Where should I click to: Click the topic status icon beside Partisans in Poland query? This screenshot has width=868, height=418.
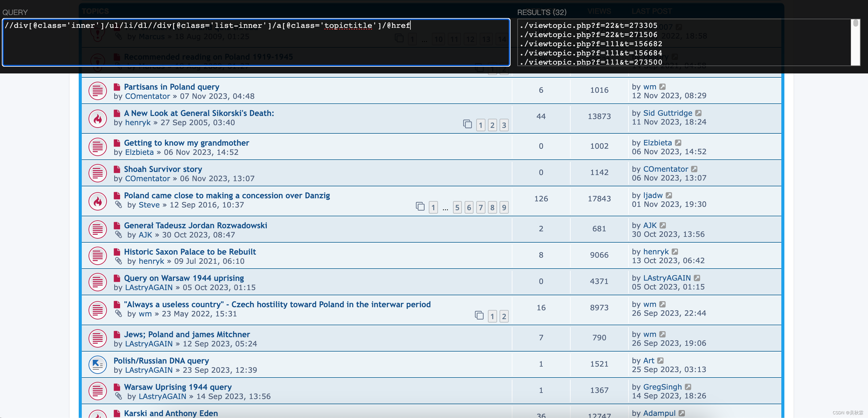(98, 91)
